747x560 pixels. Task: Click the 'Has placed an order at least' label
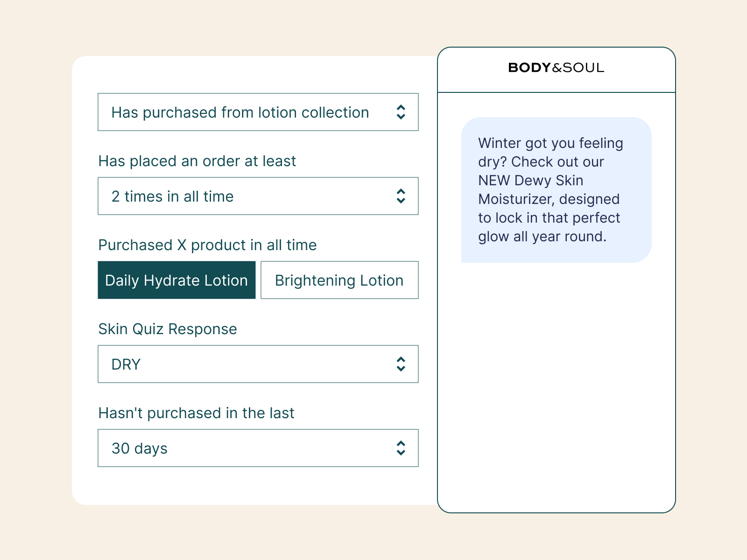tap(197, 161)
